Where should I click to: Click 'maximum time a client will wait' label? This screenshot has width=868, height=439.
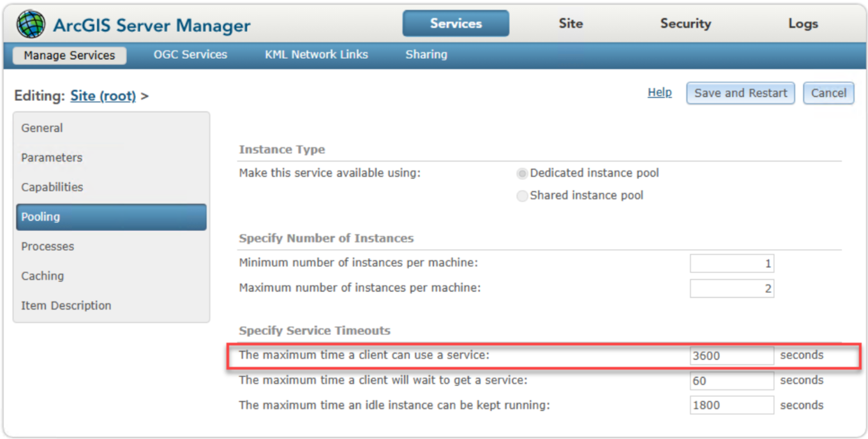click(383, 380)
